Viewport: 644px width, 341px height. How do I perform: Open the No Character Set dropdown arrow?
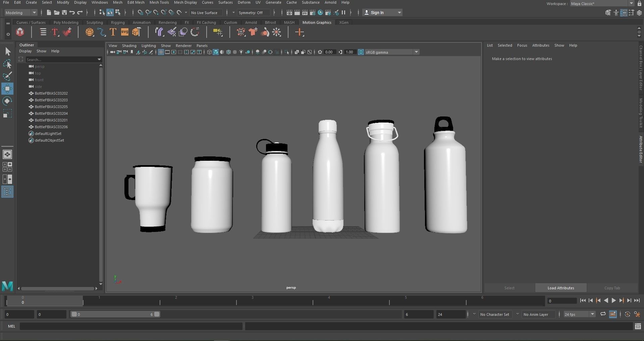474,314
